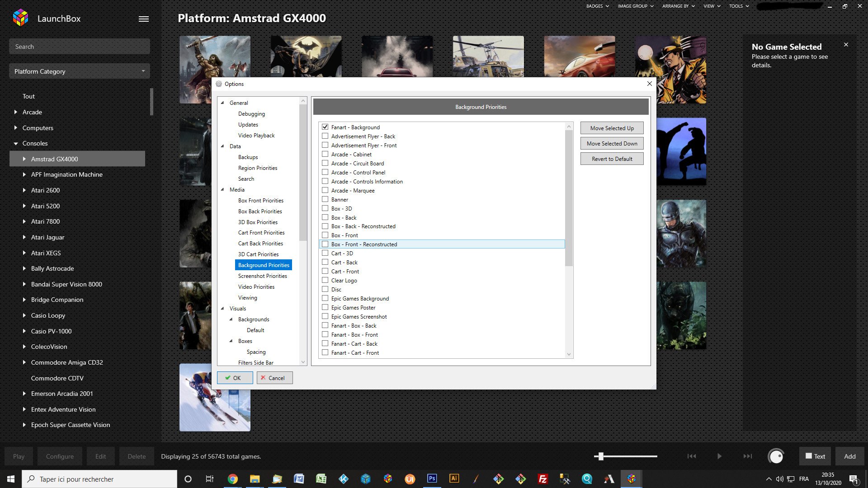868x488 pixels.
Task: Open the Image Group menu
Action: tap(636, 6)
